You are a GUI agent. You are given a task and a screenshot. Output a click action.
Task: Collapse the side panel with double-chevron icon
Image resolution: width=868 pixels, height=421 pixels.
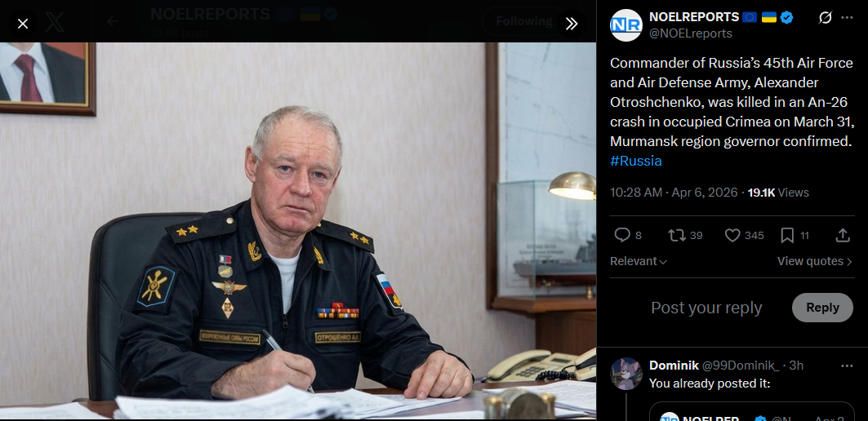tap(572, 23)
